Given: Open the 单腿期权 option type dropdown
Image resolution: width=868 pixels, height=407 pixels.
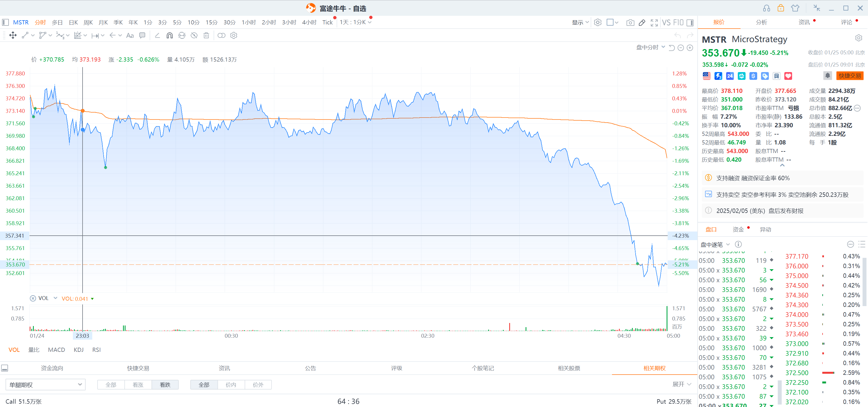Looking at the screenshot, I should pyautogui.click(x=45, y=385).
